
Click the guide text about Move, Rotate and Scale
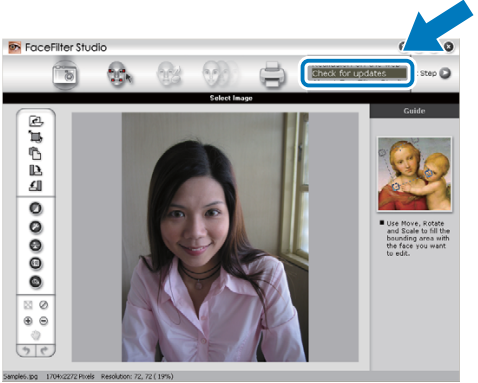pos(418,238)
